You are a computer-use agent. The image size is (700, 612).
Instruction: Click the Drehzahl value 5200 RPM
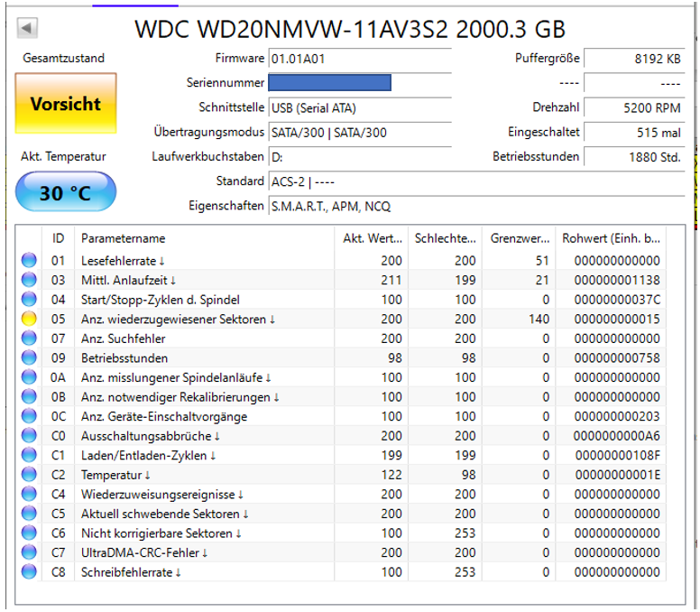tap(634, 107)
